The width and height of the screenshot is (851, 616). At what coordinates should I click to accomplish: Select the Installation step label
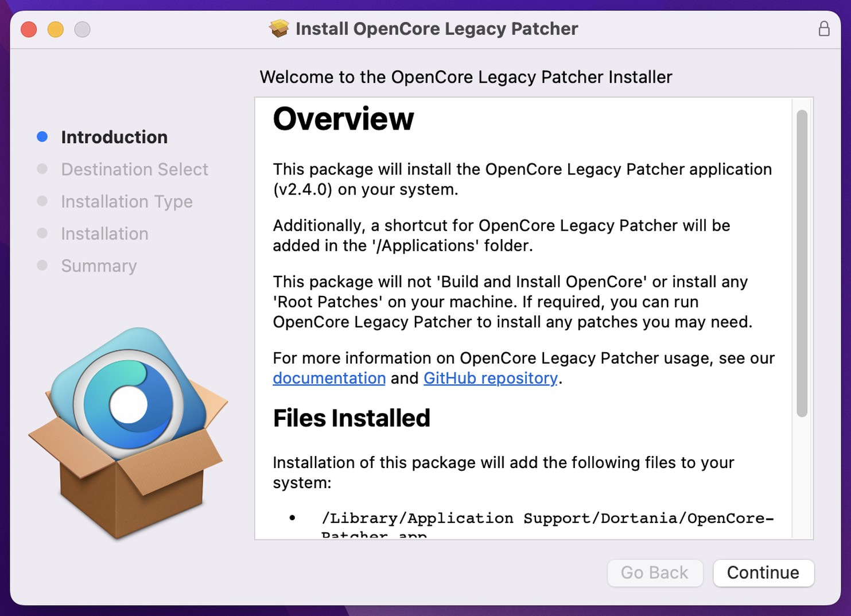[104, 233]
